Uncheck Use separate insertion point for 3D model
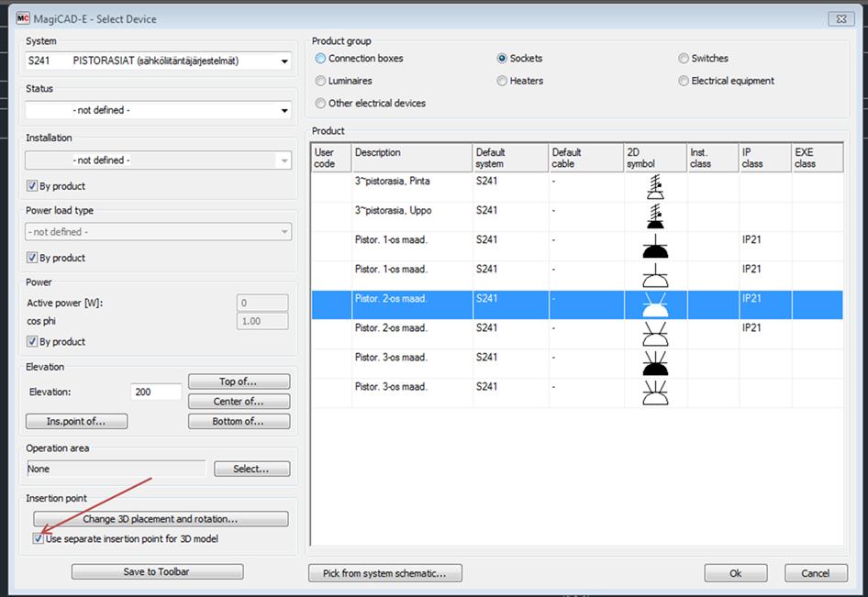868x597 pixels. [38, 538]
